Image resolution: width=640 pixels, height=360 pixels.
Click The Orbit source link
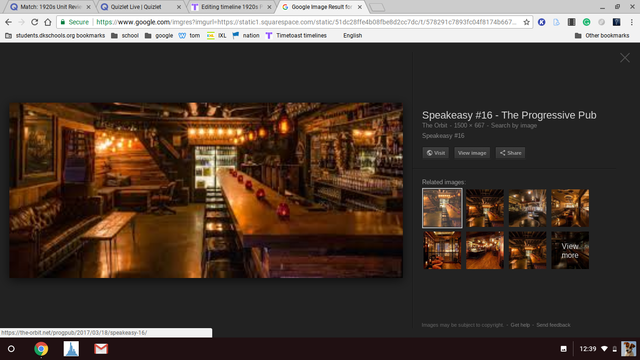[x=435, y=125]
